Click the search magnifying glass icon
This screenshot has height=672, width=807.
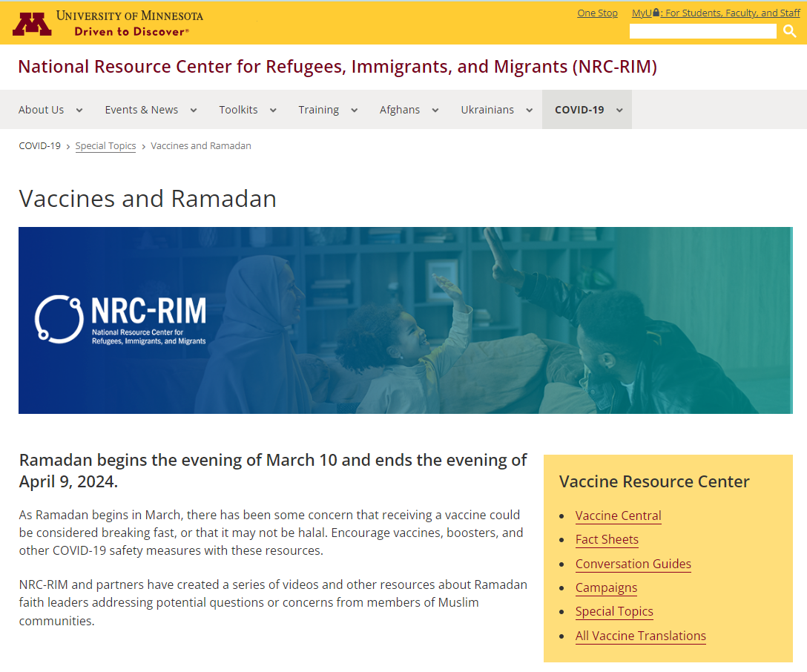point(789,31)
